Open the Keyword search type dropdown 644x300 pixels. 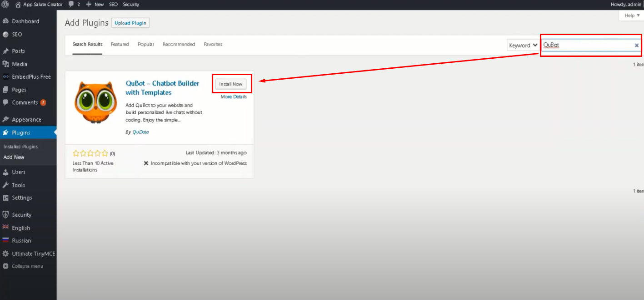point(523,46)
